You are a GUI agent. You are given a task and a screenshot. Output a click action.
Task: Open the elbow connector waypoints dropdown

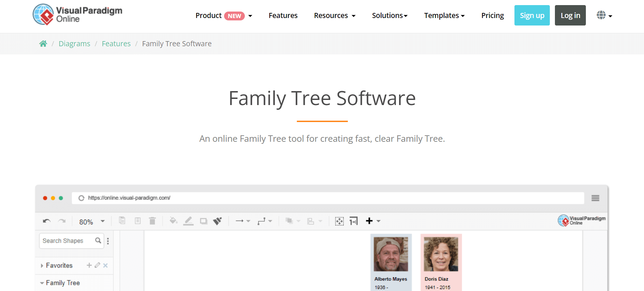(265, 221)
